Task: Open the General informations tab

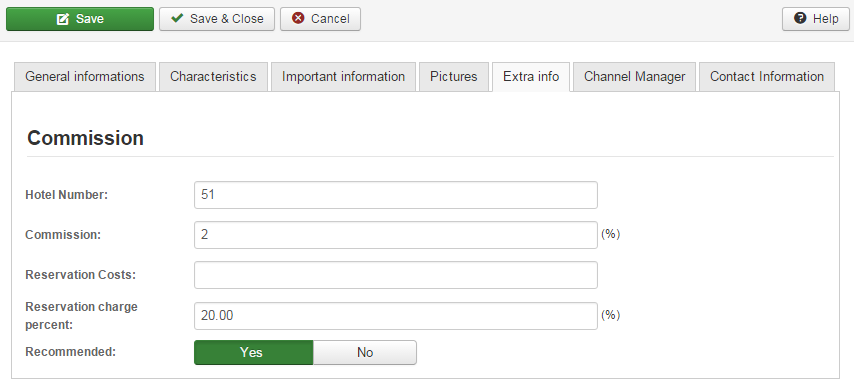Action: tap(85, 77)
